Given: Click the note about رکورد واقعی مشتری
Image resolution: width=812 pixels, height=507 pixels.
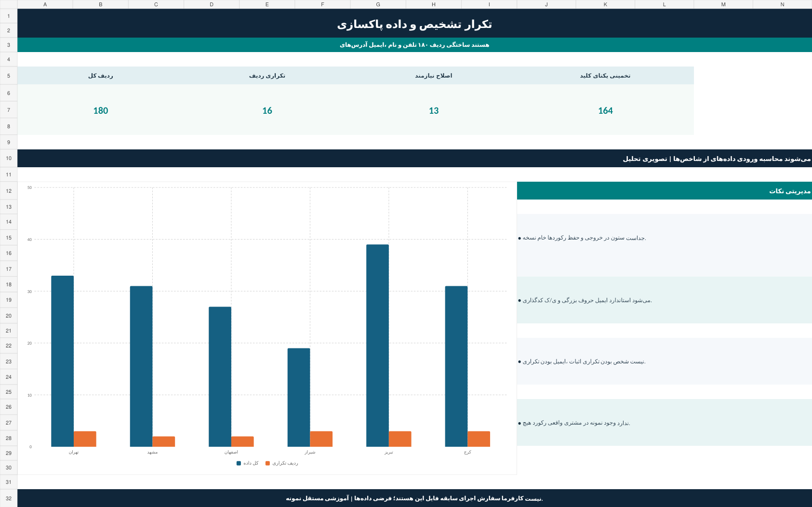Looking at the screenshot, I should [x=665, y=423].
